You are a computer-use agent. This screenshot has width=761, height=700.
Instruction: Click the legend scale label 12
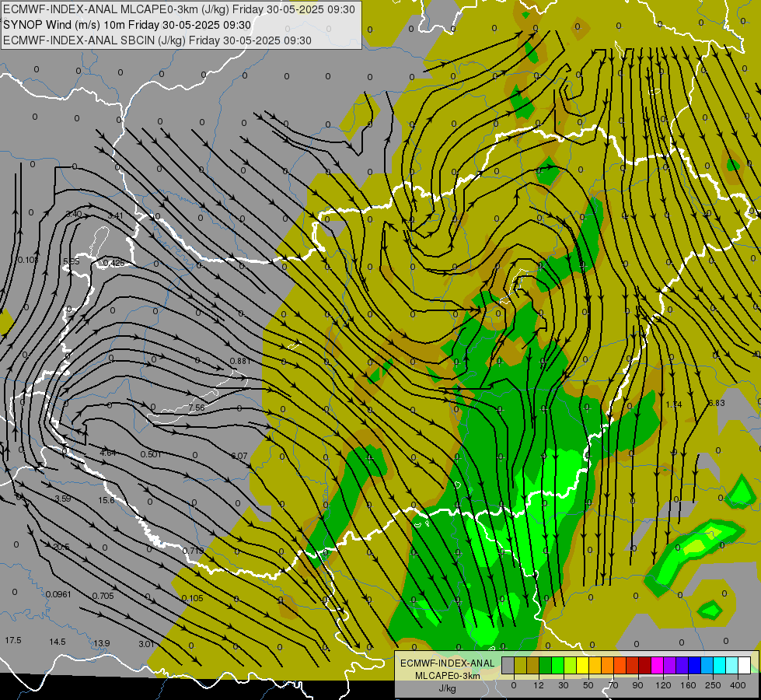pyautogui.click(x=539, y=685)
